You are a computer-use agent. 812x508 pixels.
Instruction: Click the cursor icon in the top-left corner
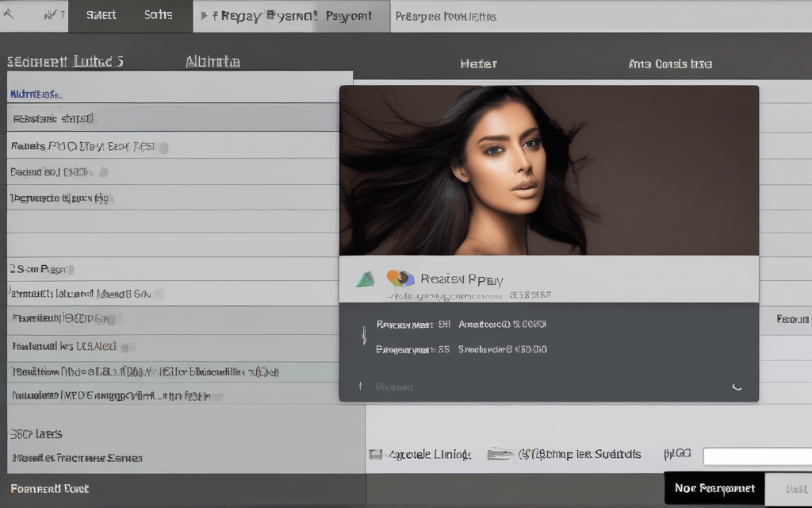(9, 15)
